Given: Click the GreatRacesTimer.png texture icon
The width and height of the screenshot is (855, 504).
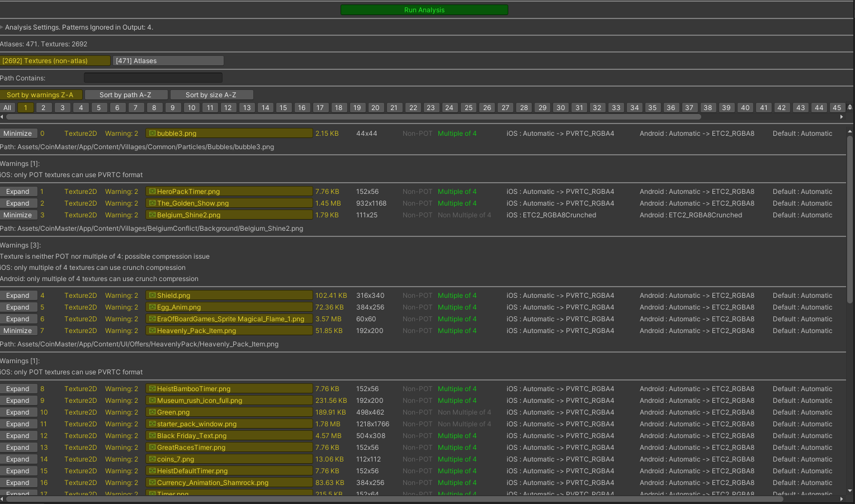Looking at the screenshot, I should pos(152,448).
